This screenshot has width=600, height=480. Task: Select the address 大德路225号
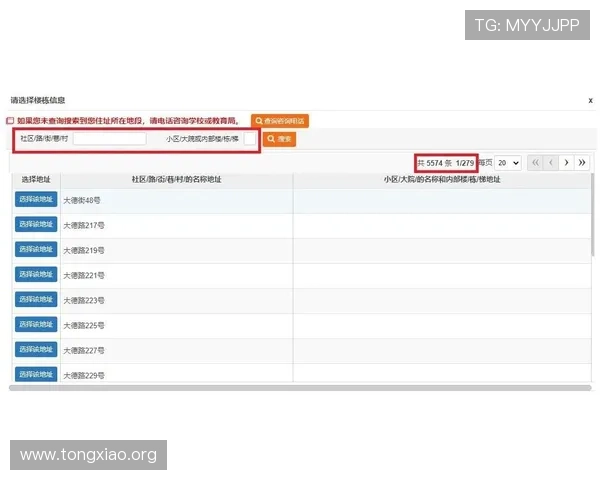pyautogui.click(x=36, y=324)
